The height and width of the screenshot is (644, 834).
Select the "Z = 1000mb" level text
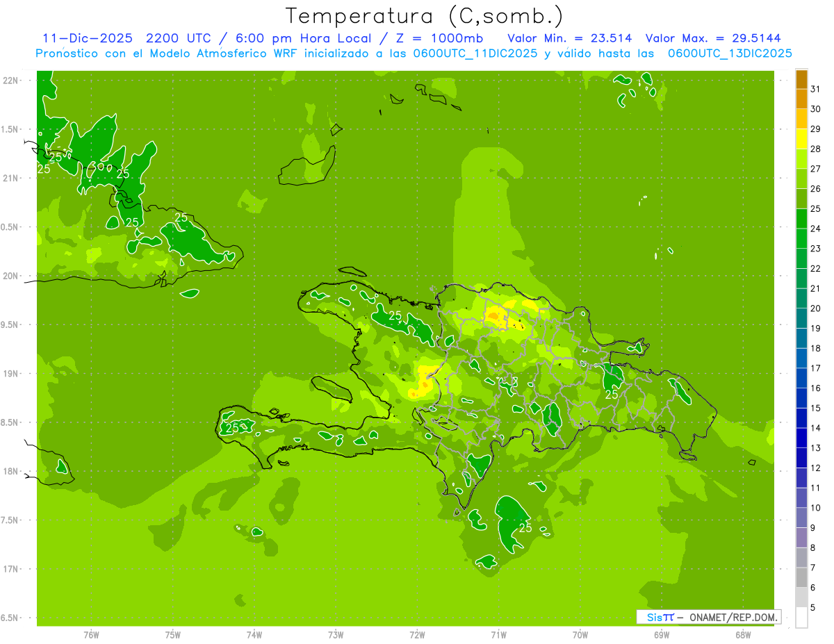439,38
